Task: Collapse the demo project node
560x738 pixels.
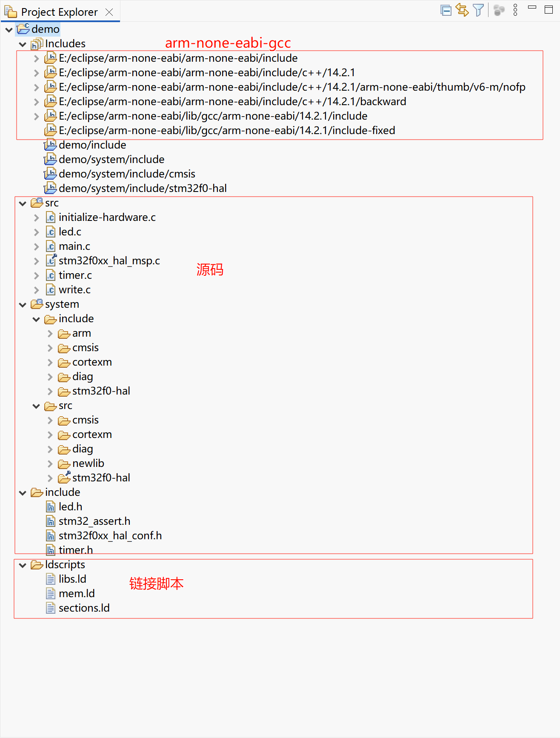Action: pos(9,29)
